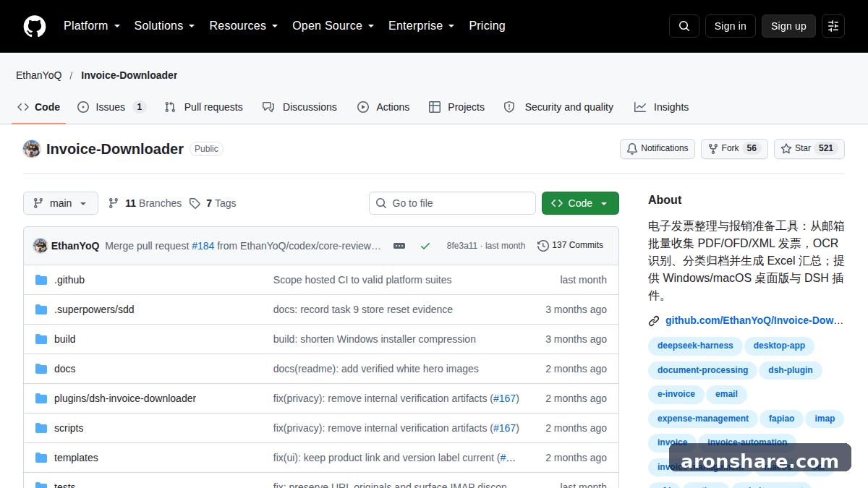Click the EthanYoQ avatar in commit row
This screenshot has width=868, height=488.
point(41,246)
